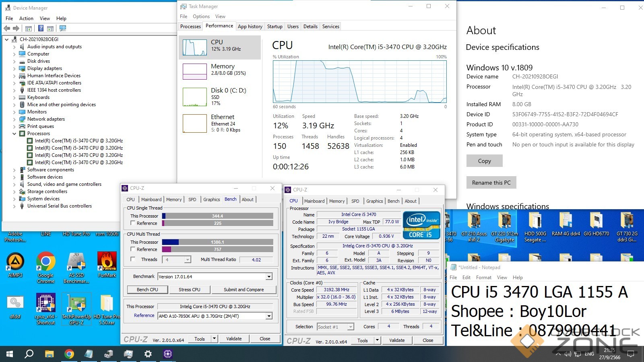Open the Action menu in Device Manager
Screen dimensions: 644x362
coord(26,19)
